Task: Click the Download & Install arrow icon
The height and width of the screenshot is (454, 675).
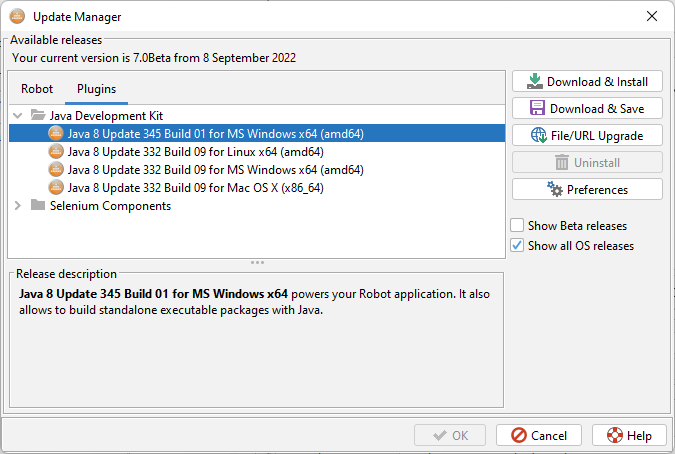Action: point(535,82)
